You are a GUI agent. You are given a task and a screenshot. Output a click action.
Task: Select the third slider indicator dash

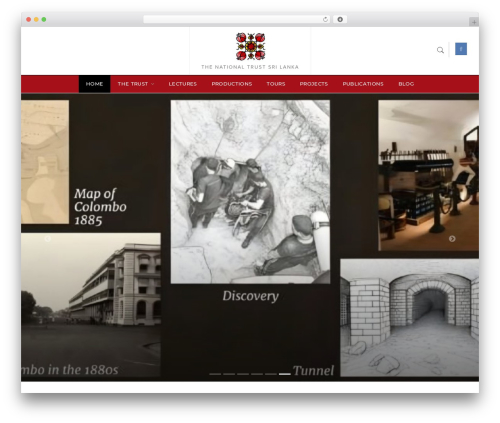(x=243, y=374)
